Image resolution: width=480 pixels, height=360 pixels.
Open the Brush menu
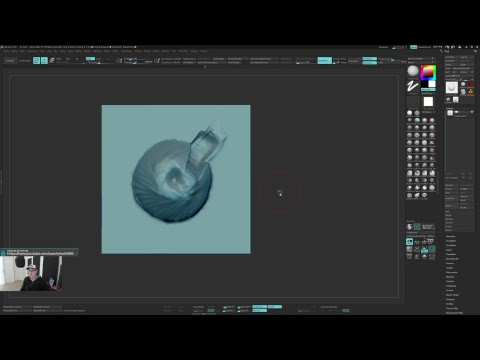pyautogui.click(x=14, y=51)
